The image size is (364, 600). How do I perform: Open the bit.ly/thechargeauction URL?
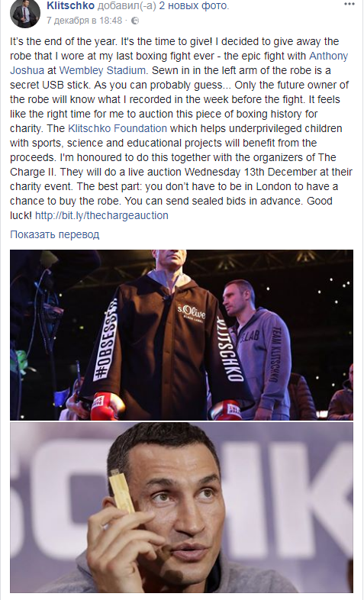pyautogui.click(x=101, y=215)
